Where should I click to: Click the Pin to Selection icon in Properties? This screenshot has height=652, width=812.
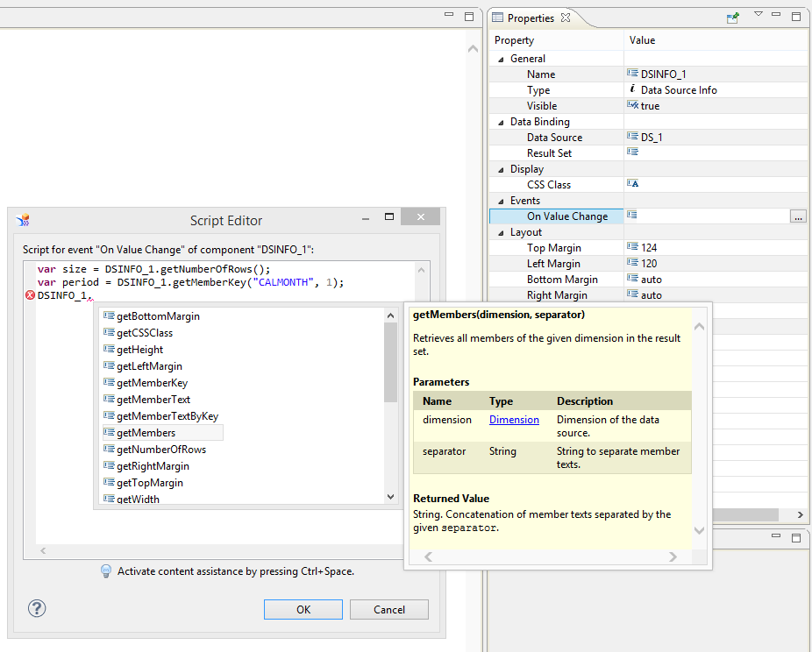coord(732,18)
